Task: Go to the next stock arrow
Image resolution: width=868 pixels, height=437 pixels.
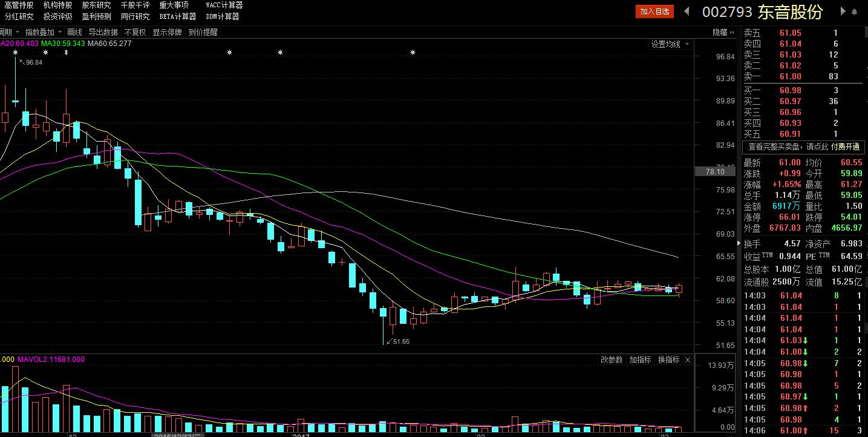Action: (x=843, y=11)
